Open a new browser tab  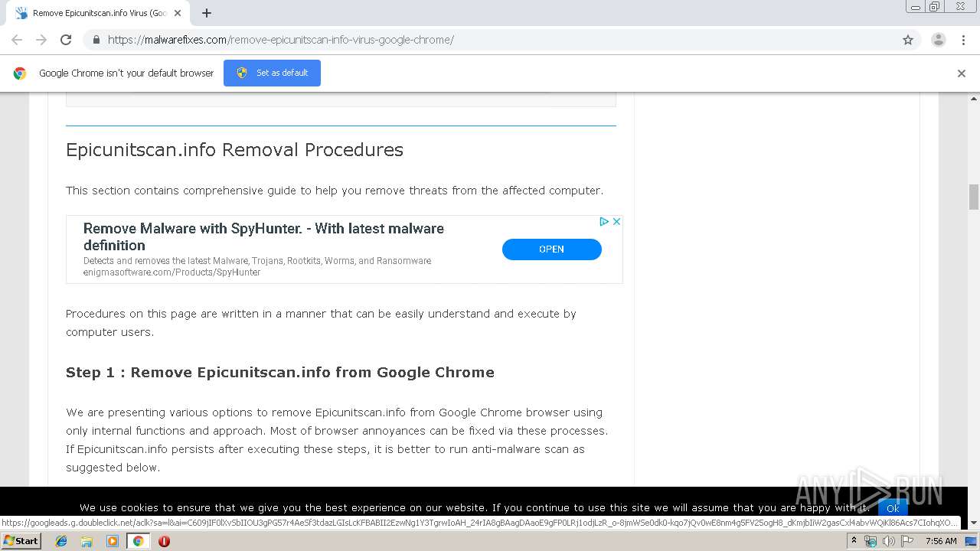(x=207, y=13)
